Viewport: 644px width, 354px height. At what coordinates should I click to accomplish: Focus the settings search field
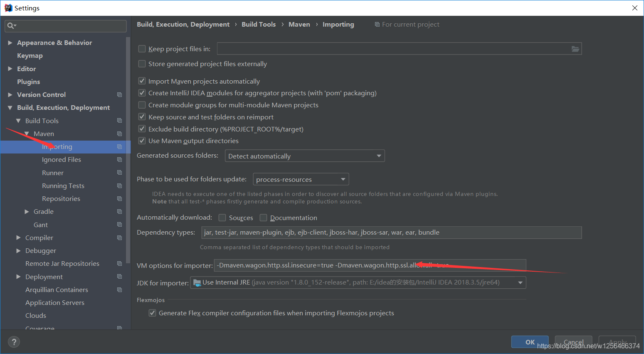pyautogui.click(x=66, y=26)
